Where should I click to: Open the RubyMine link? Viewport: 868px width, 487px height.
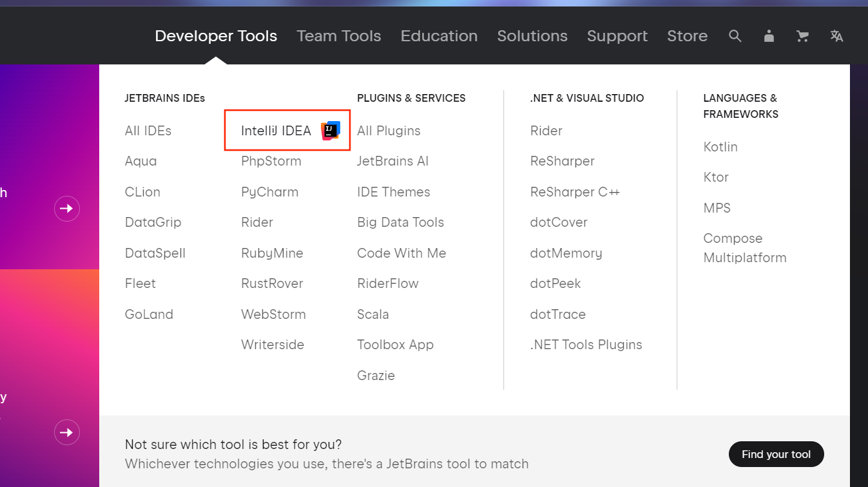pos(272,253)
